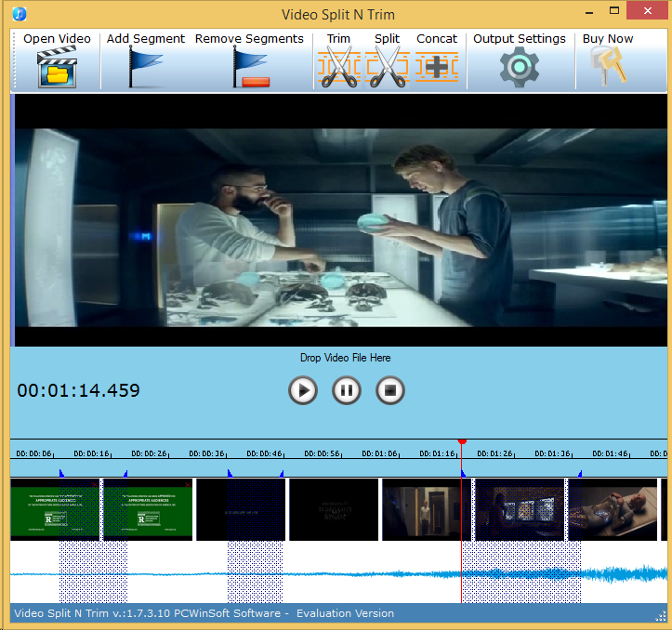Select the first segment start marker
The image size is (672, 630).
(61, 473)
